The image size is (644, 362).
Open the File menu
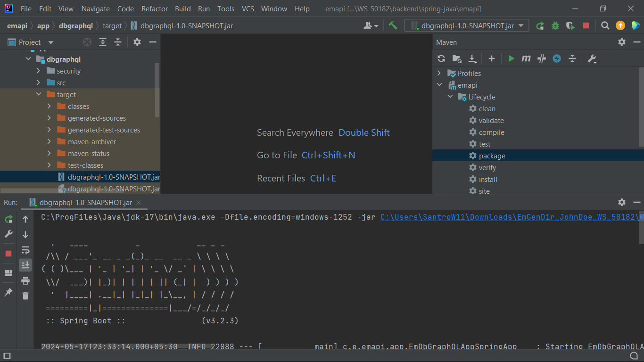[x=26, y=9]
